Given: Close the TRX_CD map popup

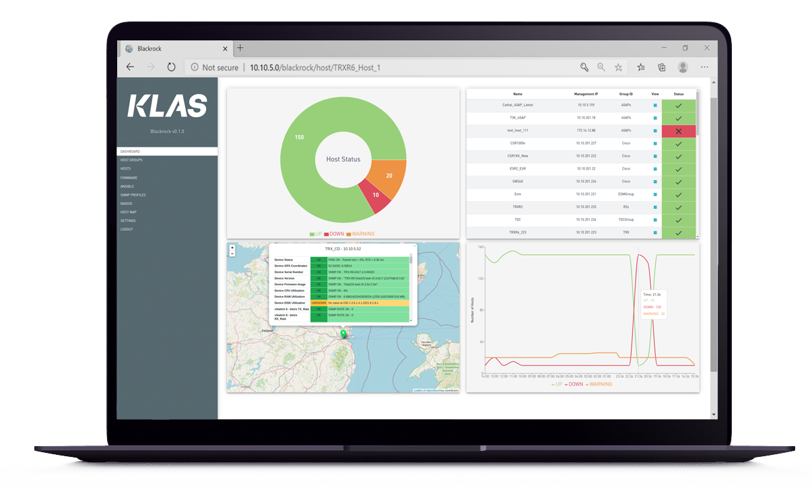Looking at the screenshot, I should [414, 246].
